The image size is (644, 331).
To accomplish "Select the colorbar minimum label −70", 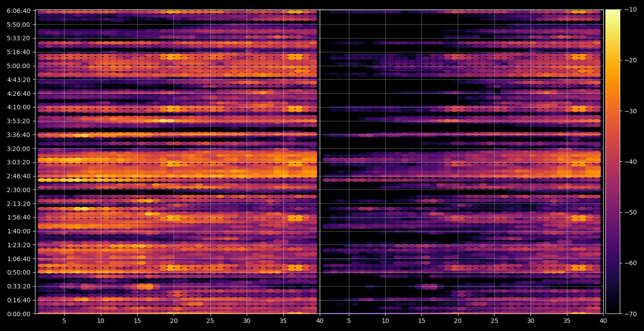I will pos(631,314).
